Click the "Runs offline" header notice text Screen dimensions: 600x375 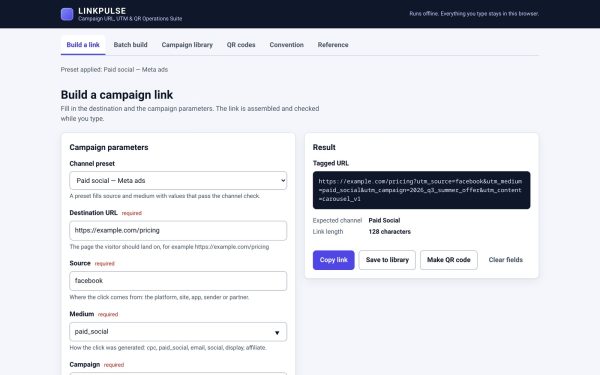pos(474,14)
